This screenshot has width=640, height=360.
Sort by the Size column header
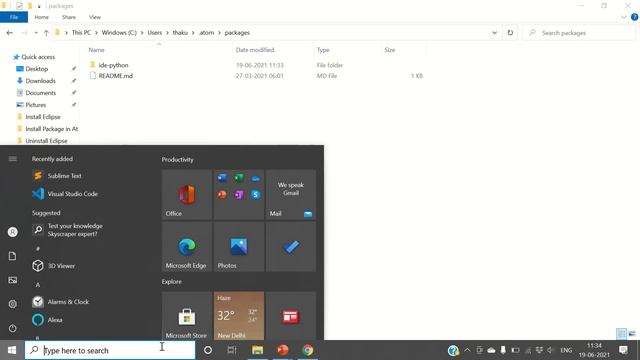389,50
